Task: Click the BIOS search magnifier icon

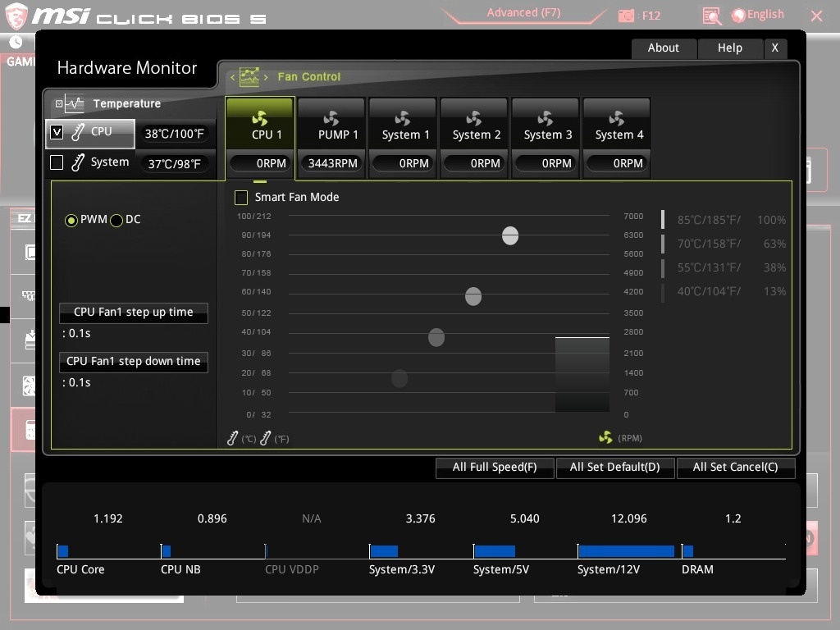Action: click(711, 16)
